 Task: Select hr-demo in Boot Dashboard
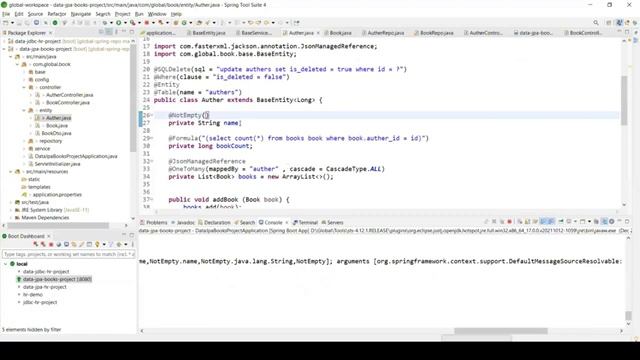pyautogui.click(x=33, y=295)
